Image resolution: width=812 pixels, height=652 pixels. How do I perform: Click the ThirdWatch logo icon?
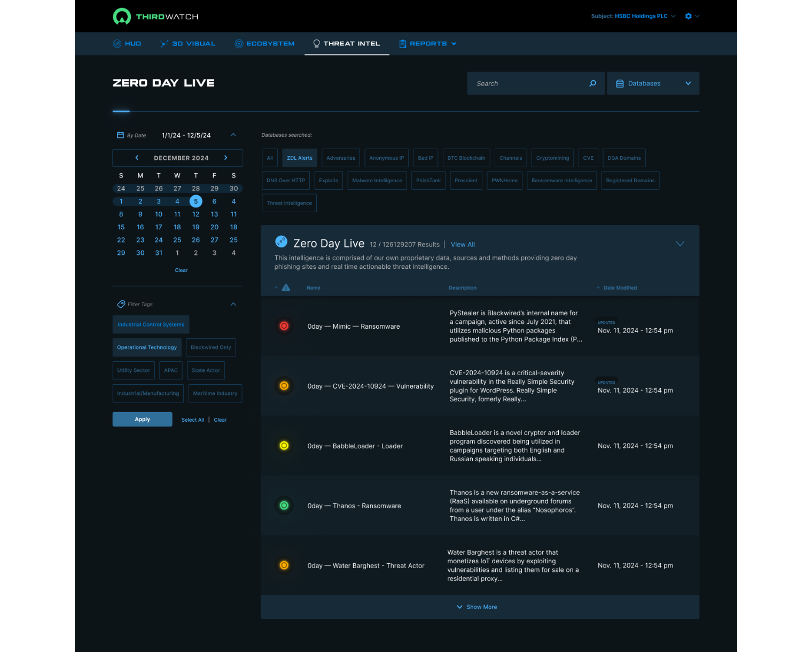click(122, 17)
